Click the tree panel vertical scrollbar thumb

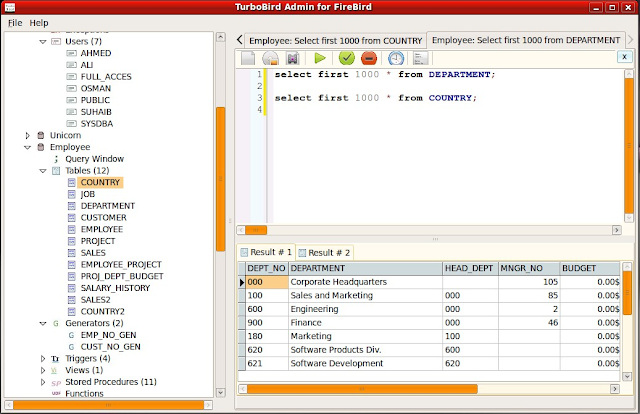coord(220,179)
